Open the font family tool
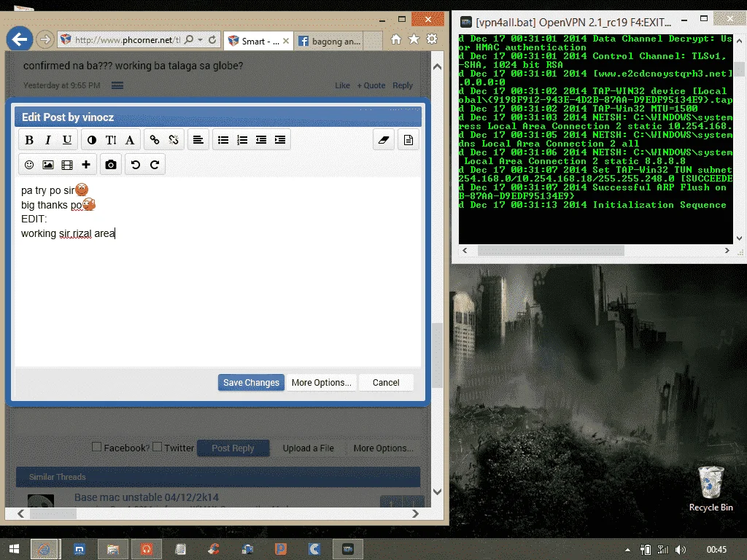Viewport: 747px width, 560px height. (x=130, y=140)
